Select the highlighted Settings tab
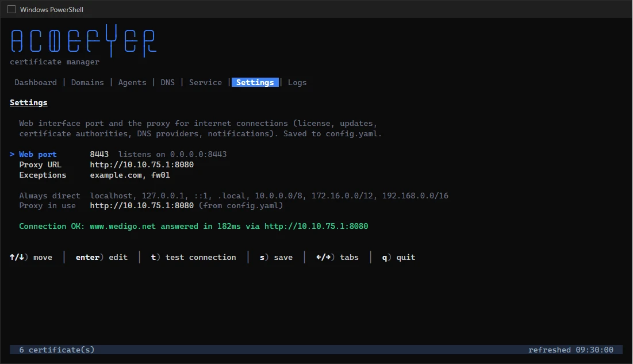The height and width of the screenshot is (364, 633). click(x=255, y=82)
